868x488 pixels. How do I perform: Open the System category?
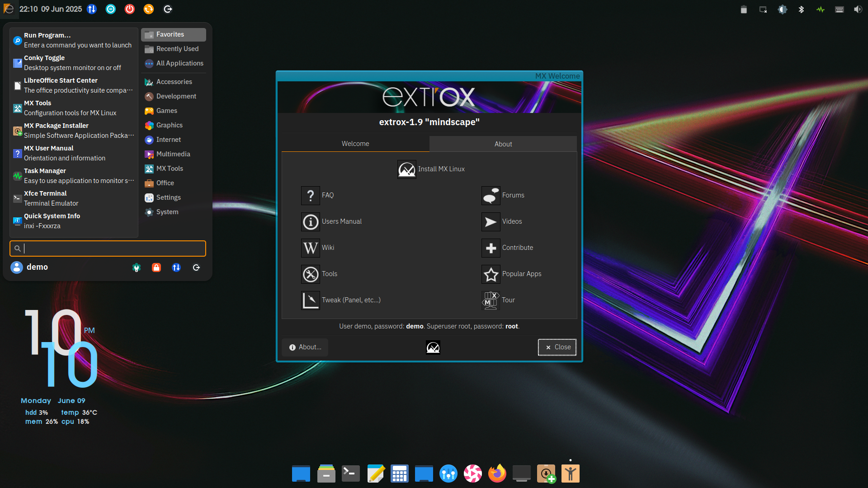[174, 212]
